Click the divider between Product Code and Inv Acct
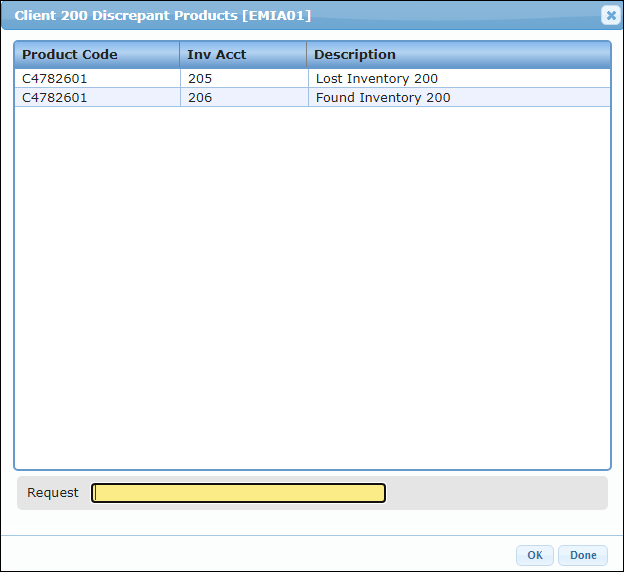624x572 pixels. [x=179, y=55]
